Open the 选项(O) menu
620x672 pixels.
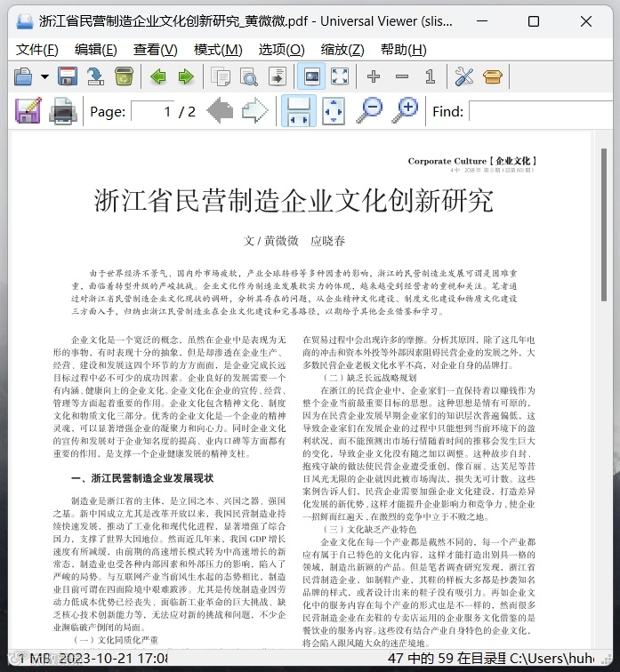[281, 50]
